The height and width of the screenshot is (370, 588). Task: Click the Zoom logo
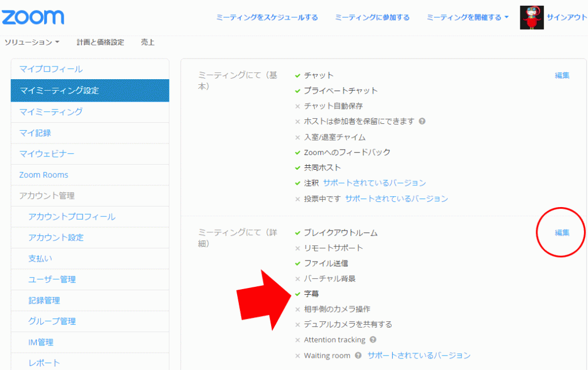(33, 17)
